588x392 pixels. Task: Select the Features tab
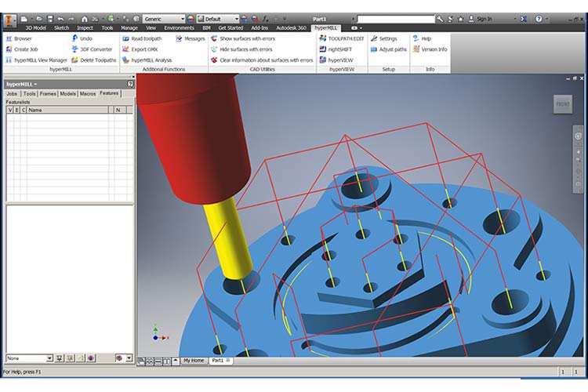[109, 93]
